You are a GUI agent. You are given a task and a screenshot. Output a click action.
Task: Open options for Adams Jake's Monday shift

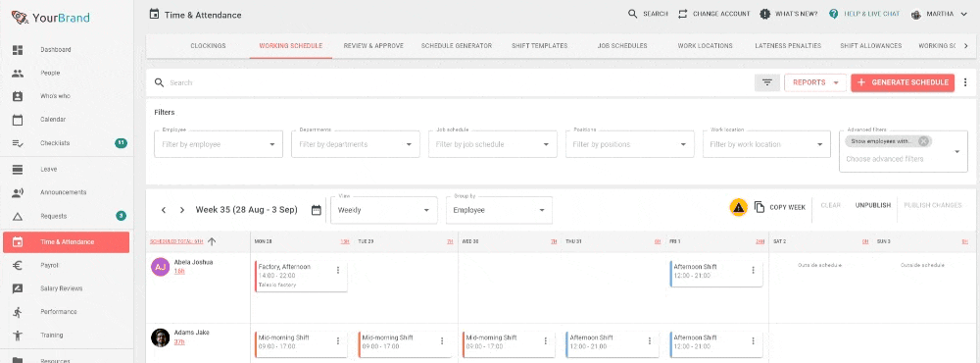(338, 341)
